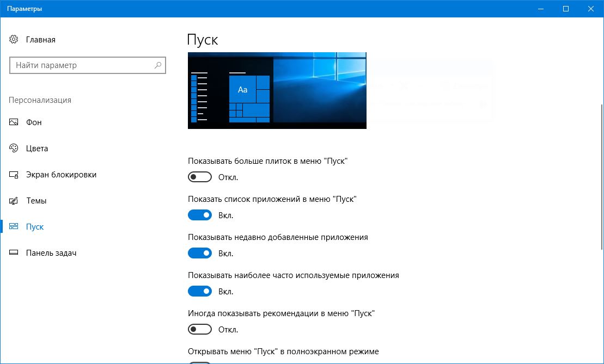Click the Пуск tiles icon
This screenshot has height=364, width=604.
14,227
